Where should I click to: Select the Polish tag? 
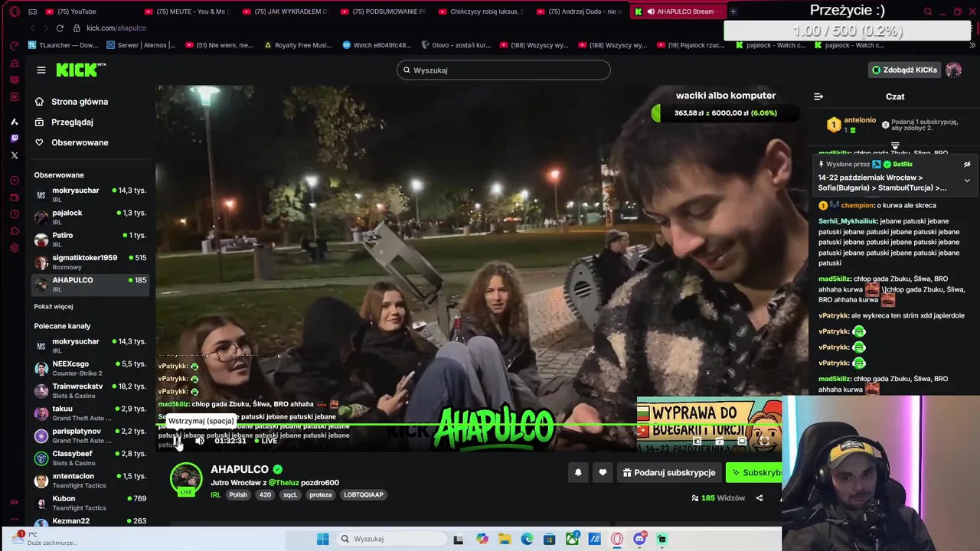pos(238,495)
